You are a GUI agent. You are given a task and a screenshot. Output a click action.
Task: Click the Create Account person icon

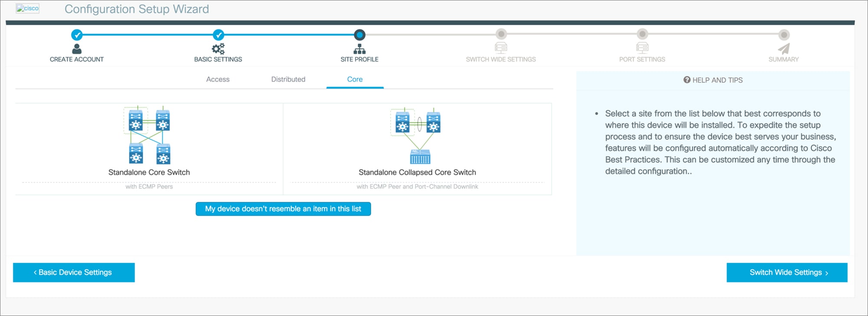77,49
